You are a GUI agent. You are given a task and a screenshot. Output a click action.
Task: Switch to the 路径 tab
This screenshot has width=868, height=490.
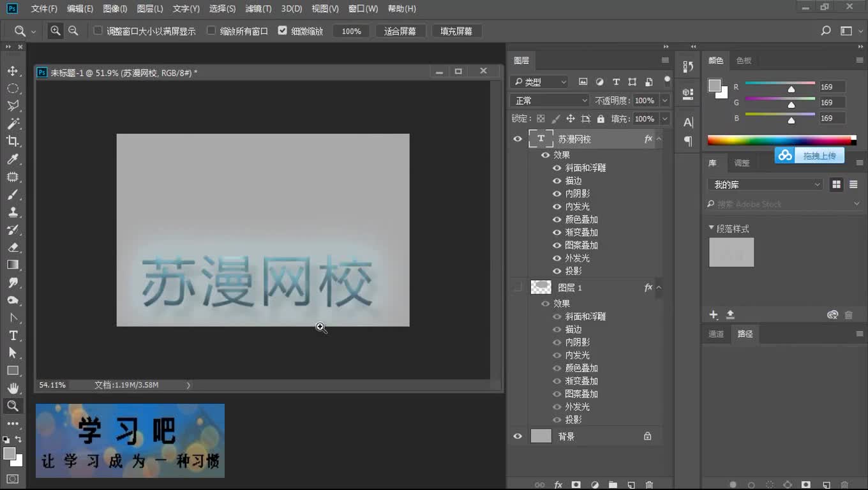745,334
